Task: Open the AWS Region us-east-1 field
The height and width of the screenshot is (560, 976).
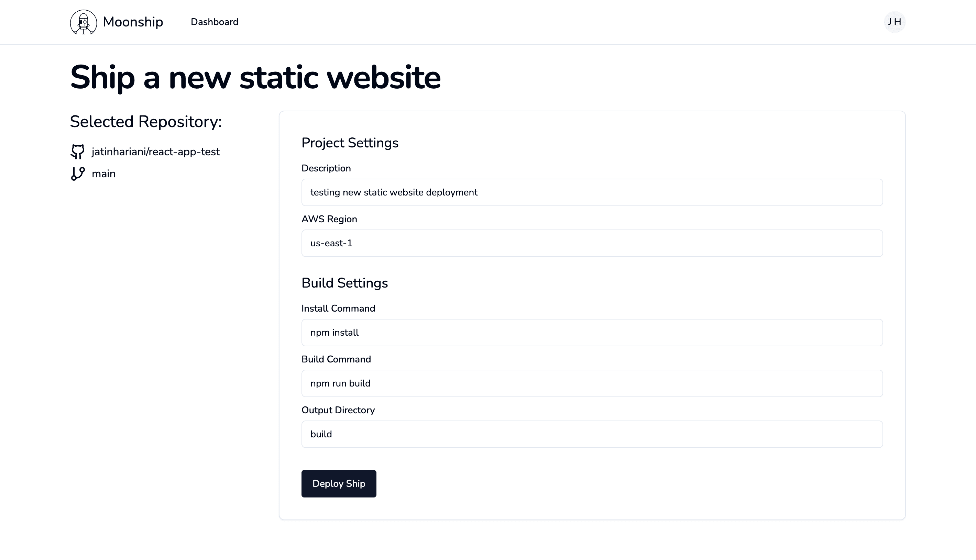Action: point(592,243)
